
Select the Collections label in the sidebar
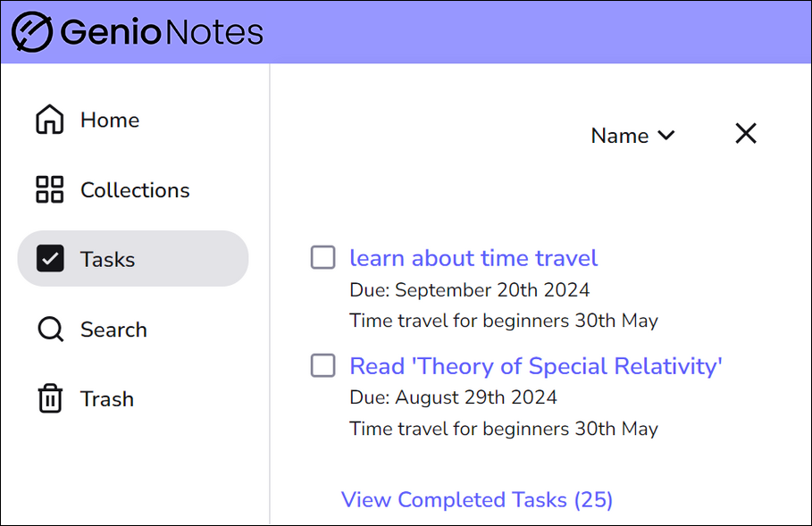pos(135,190)
